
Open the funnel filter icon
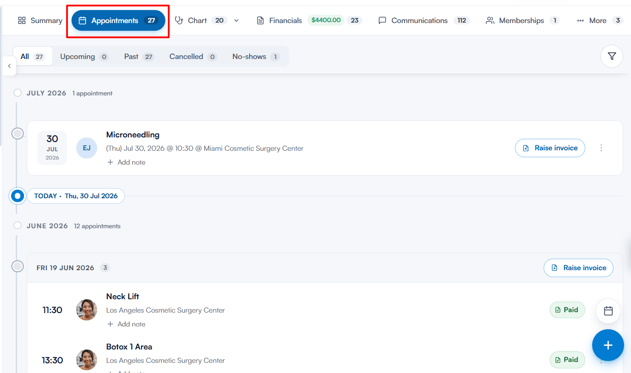pos(612,56)
